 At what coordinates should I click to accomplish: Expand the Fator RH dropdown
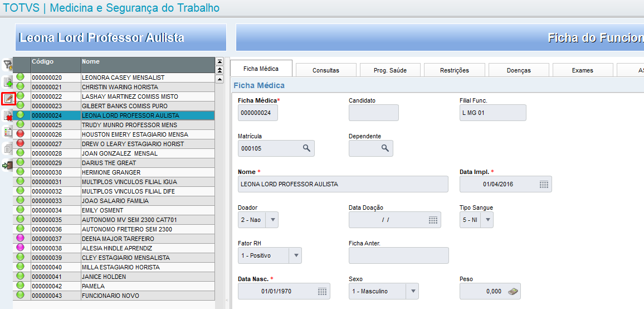coord(295,255)
